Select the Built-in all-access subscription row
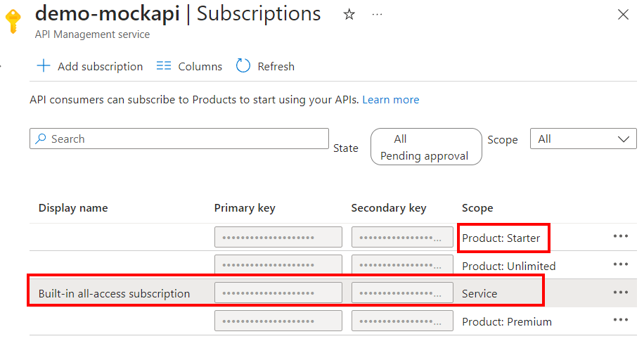Image resolution: width=644 pixels, height=353 pixels. [x=115, y=293]
